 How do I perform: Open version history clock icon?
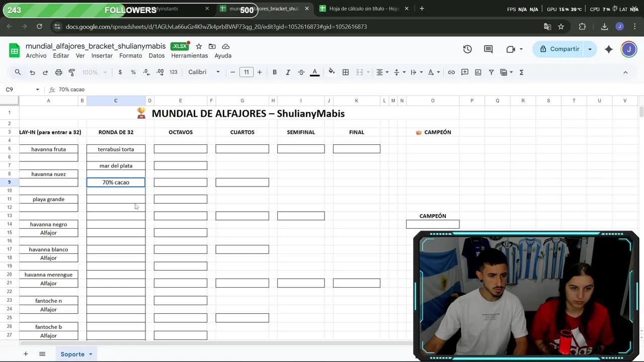pos(467,49)
